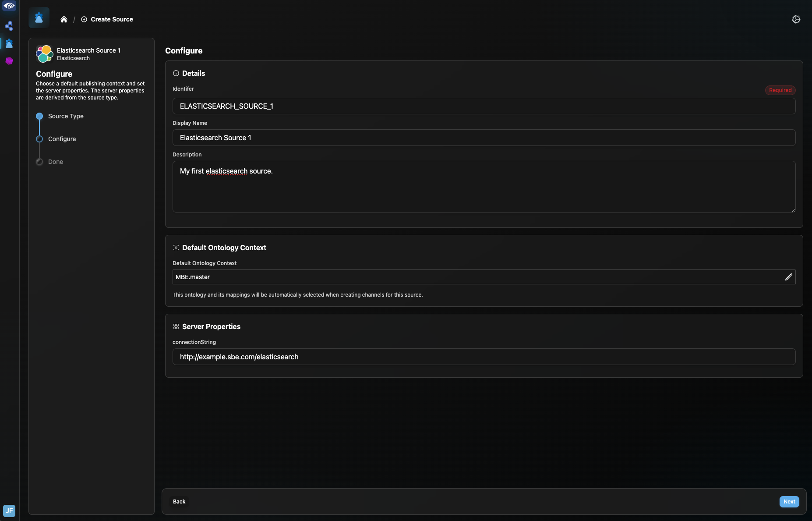
Task: Click the eye logo icon in sidebar
Action: (9, 6)
